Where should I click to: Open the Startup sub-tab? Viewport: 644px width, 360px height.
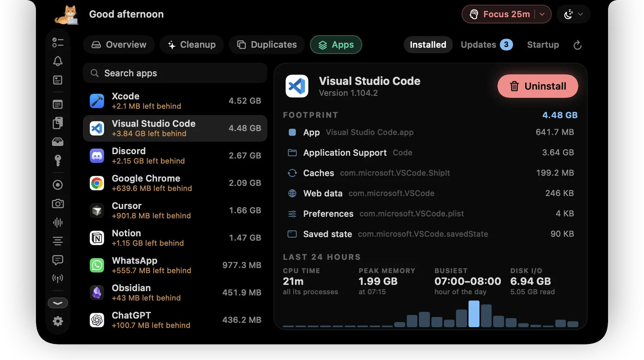(x=543, y=45)
